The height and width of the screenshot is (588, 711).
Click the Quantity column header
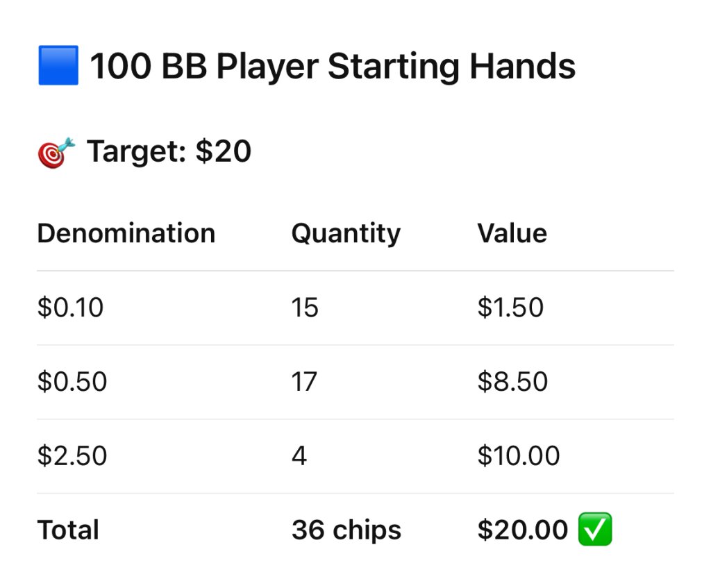coord(346,233)
